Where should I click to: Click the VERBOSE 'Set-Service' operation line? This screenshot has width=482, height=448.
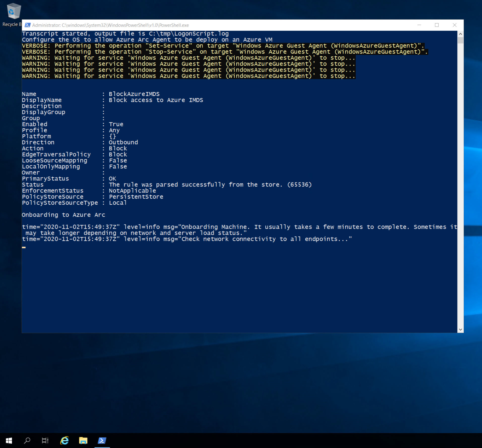223,46
